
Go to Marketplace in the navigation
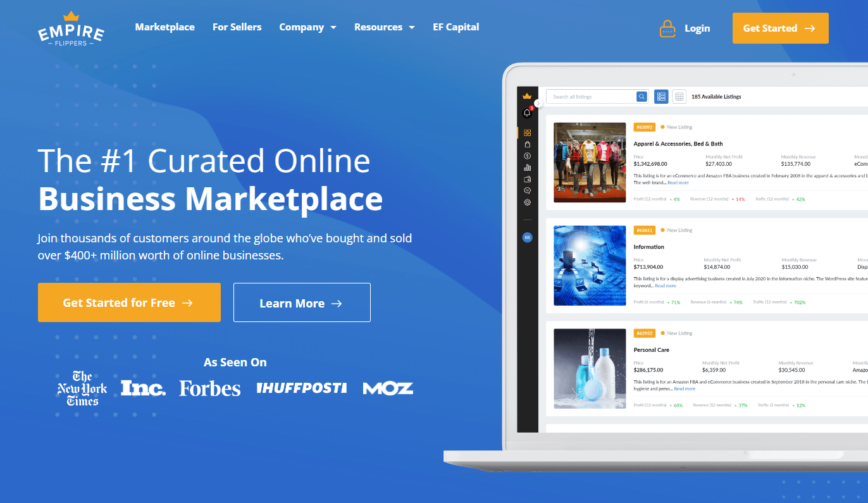pos(164,27)
